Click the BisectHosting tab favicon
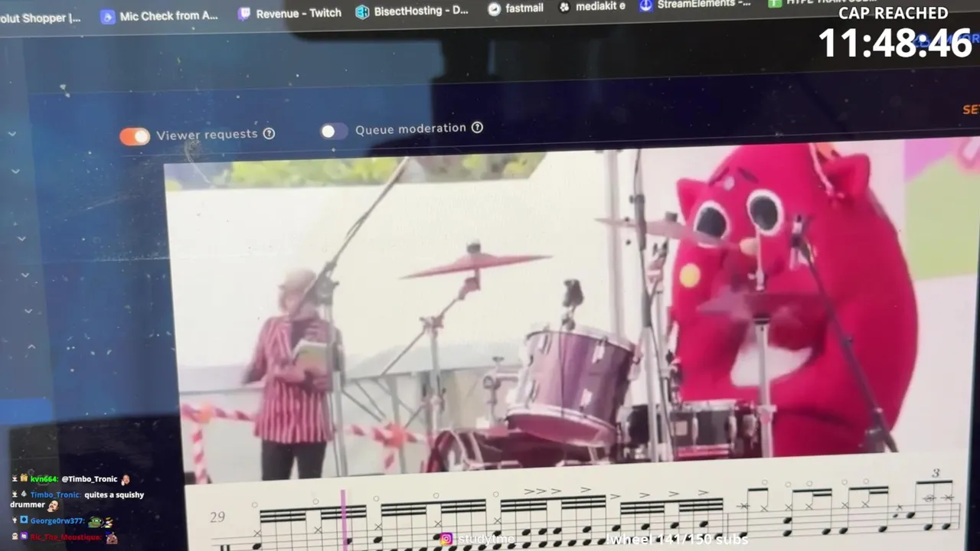Viewport: 980px width, 551px height. pos(362,11)
